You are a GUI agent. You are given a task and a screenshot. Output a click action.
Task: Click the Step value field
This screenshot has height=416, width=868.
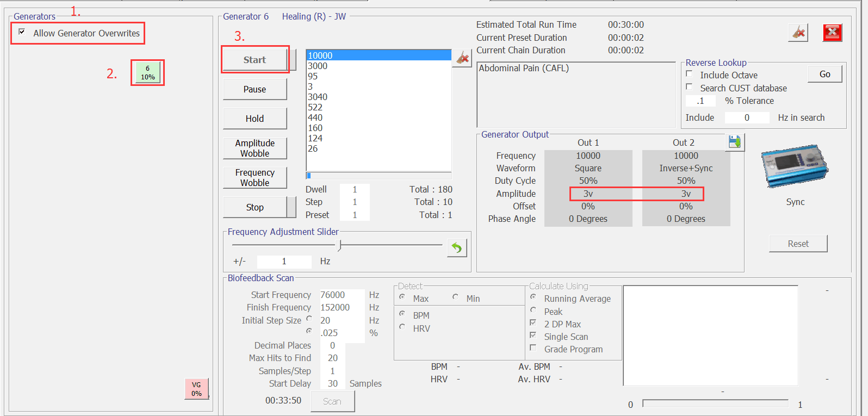[355, 202]
